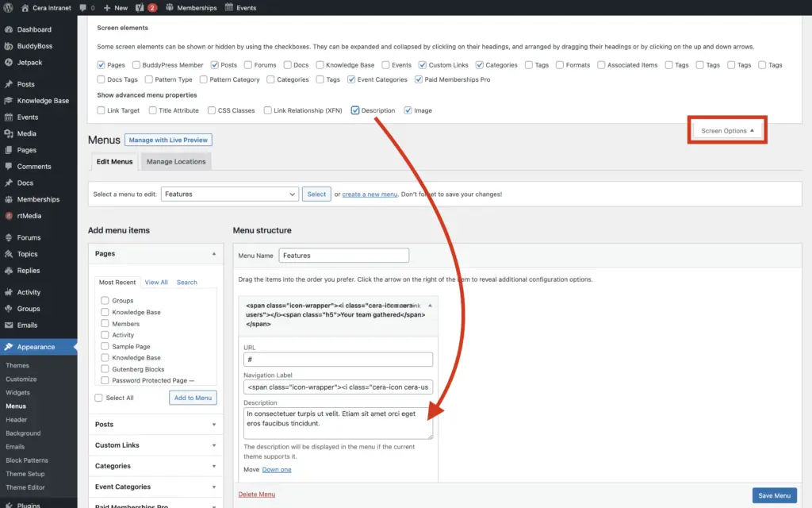Click the Save Menu button
The height and width of the screenshot is (508, 812).
[x=774, y=496]
